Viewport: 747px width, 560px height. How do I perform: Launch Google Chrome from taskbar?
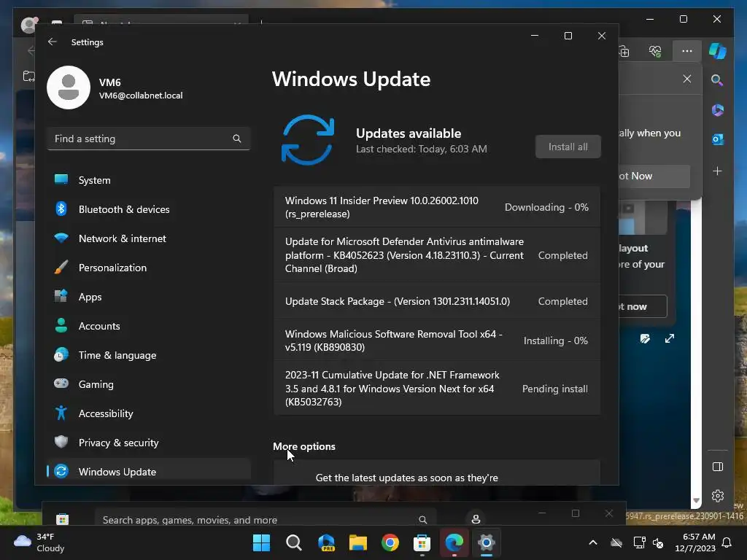pyautogui.click(x=390, y=542)
